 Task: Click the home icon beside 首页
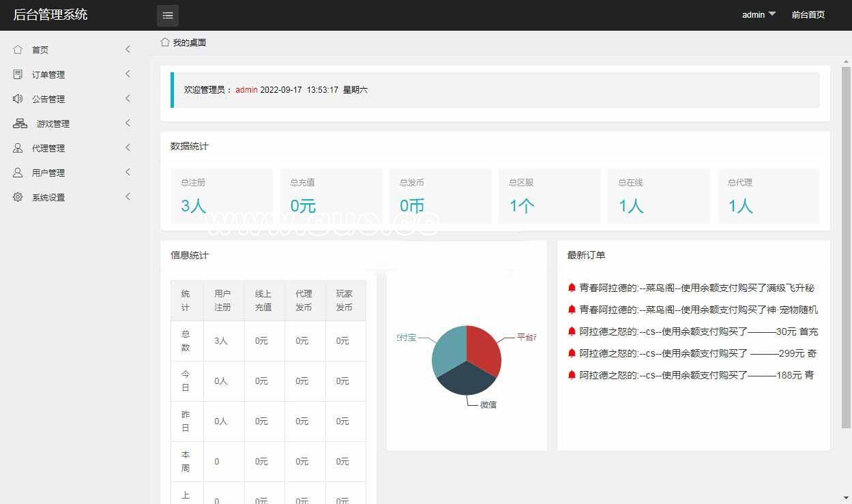click(x=18, y=50)
